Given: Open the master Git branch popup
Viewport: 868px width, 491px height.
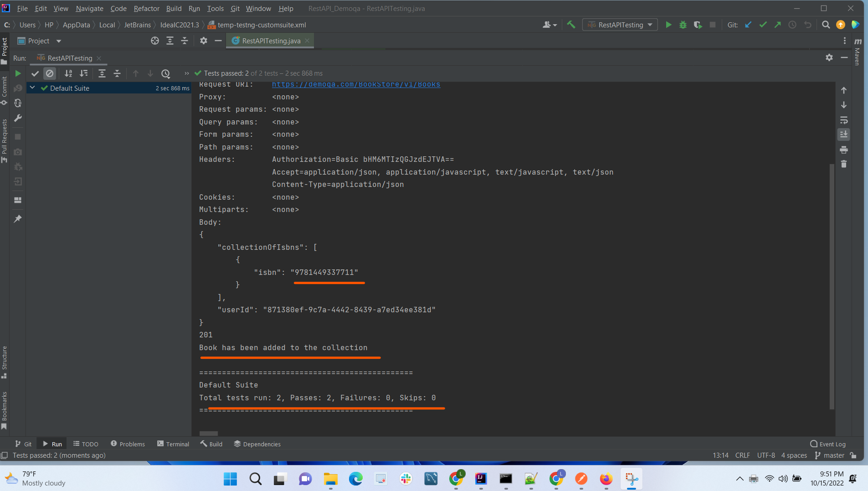Looking at the screenshot, I should coord(830,455).
